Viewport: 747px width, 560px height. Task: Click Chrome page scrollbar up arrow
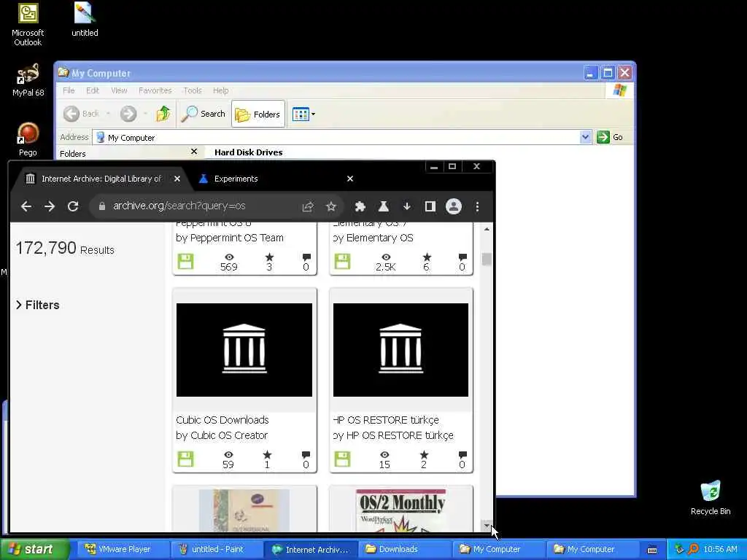click(x=487, y=229)
